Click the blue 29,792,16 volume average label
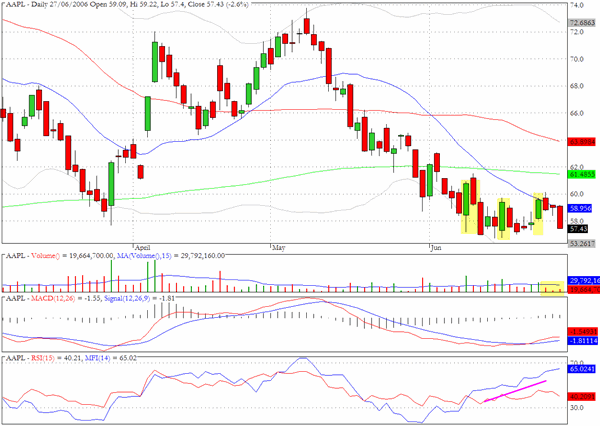Image resolution: width=600 pixels, height=426 pixels. click(582, 281)
